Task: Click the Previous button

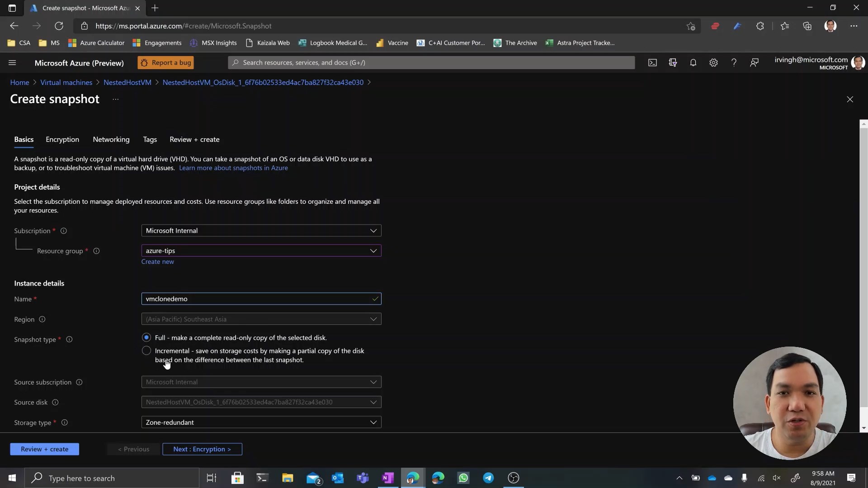Action: point(134,449)
